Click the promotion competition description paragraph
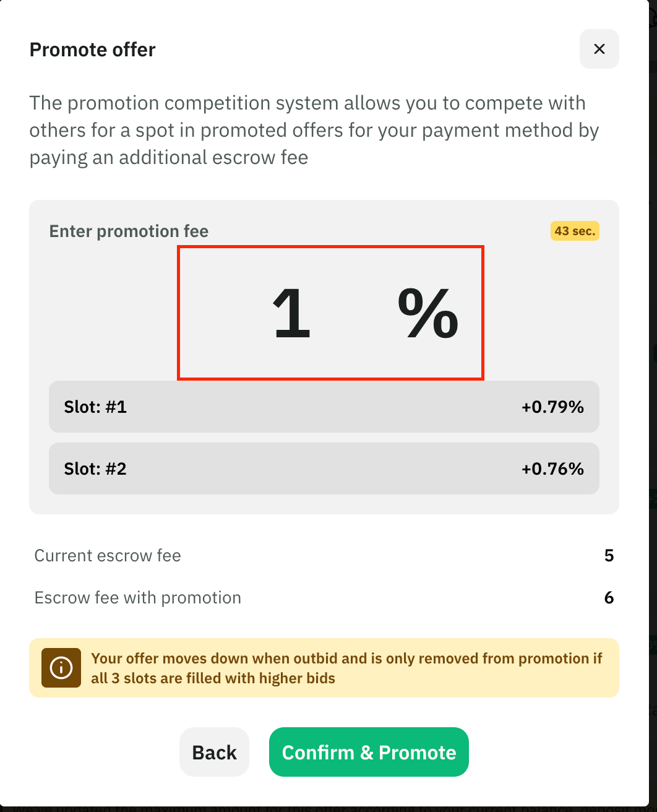The image size is (657, 812). click(x=314, y=130)
